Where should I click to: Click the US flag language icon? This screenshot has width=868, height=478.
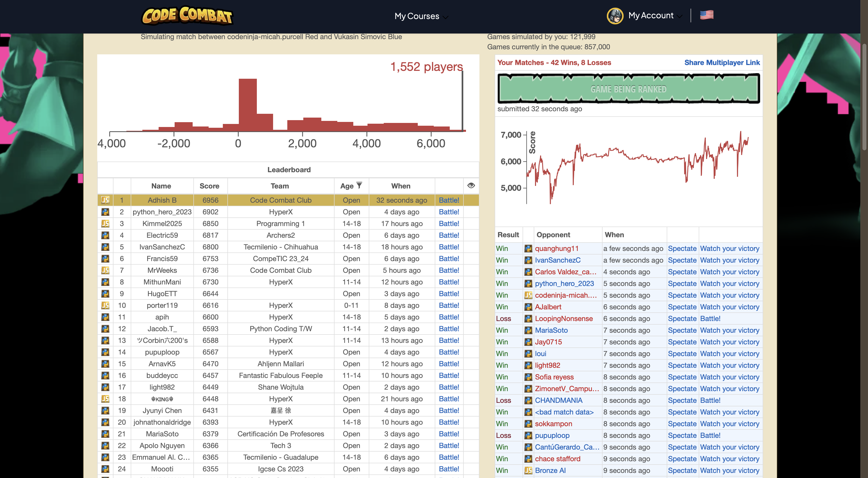tap(706, 15)
